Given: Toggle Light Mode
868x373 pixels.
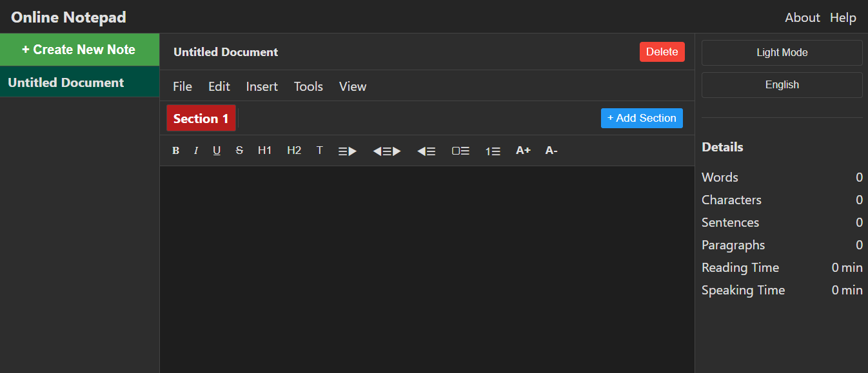Looking at the screenshot, I should pyautogui.click(x=782, y=52).
